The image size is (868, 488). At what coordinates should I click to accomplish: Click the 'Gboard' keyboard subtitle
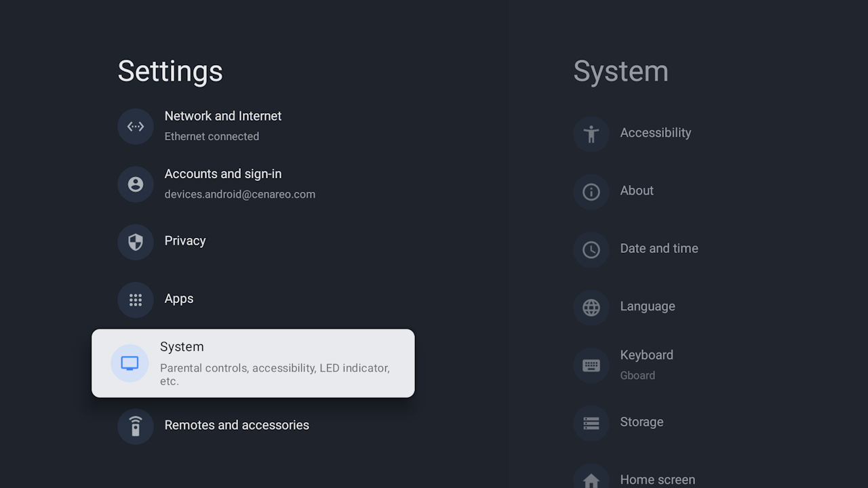point(637,375)
